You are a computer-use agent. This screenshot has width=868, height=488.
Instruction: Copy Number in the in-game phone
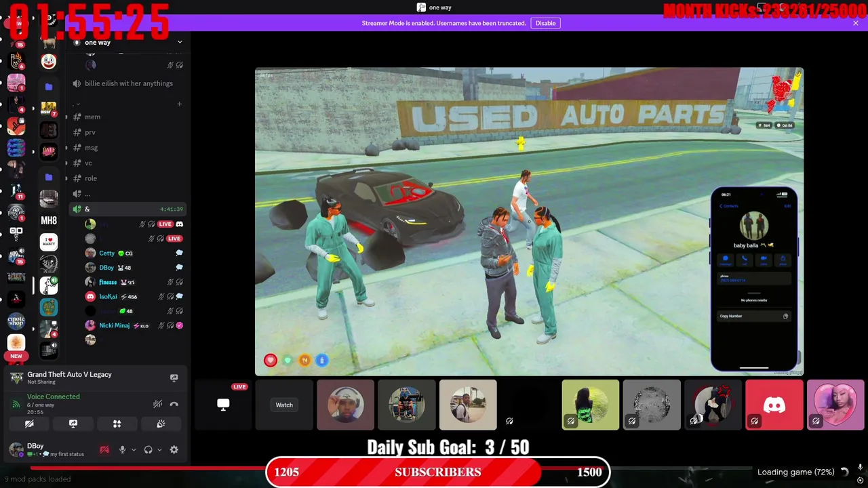tap(753, 316)
